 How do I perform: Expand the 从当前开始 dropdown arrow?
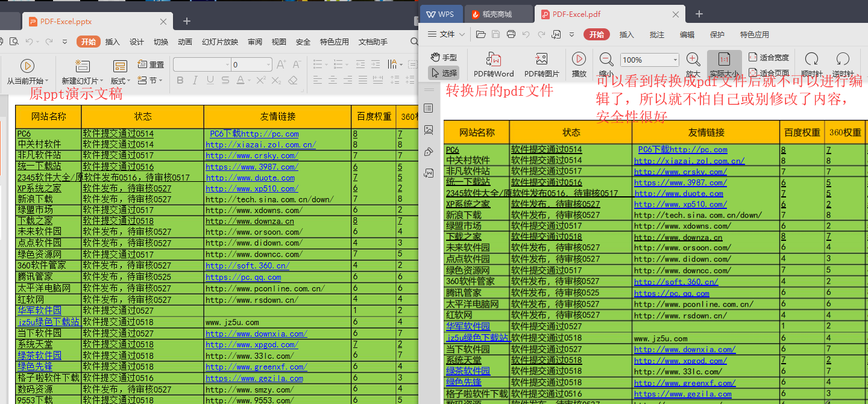point(46,81)
